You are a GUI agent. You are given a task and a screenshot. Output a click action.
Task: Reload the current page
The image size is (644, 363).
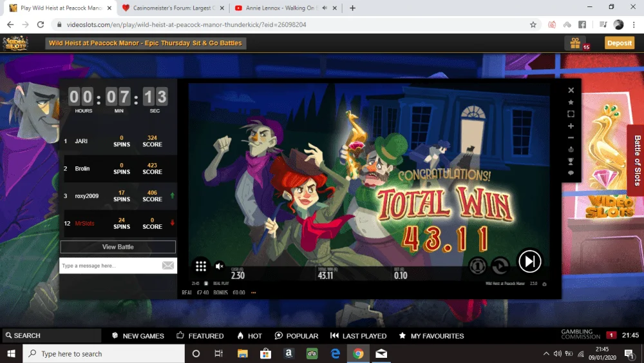(40, 25)
